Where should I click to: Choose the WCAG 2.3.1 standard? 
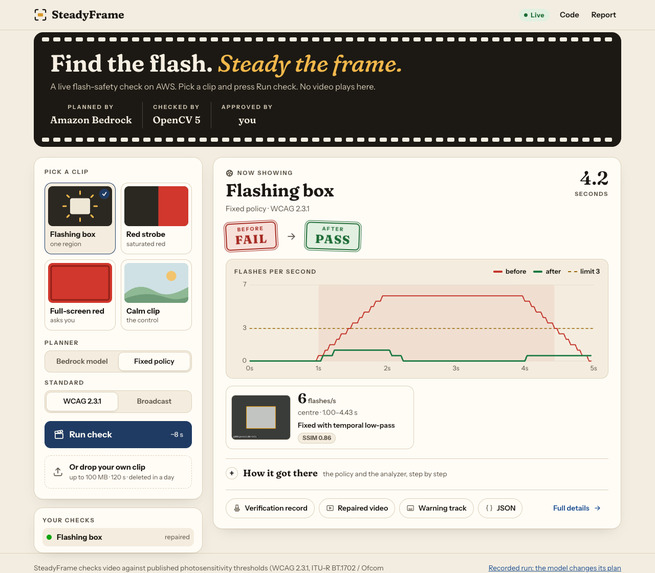(x=82, y=401)
